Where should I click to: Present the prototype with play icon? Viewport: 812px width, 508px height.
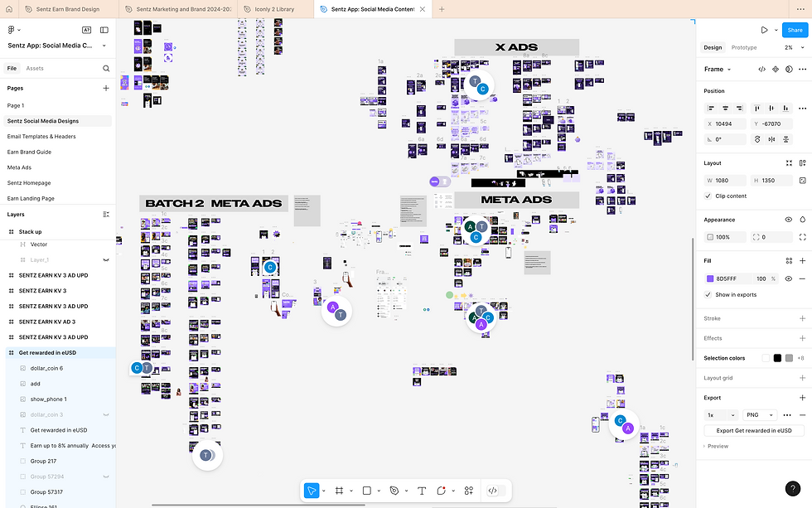pyautogui.click(x=764, y=30)
